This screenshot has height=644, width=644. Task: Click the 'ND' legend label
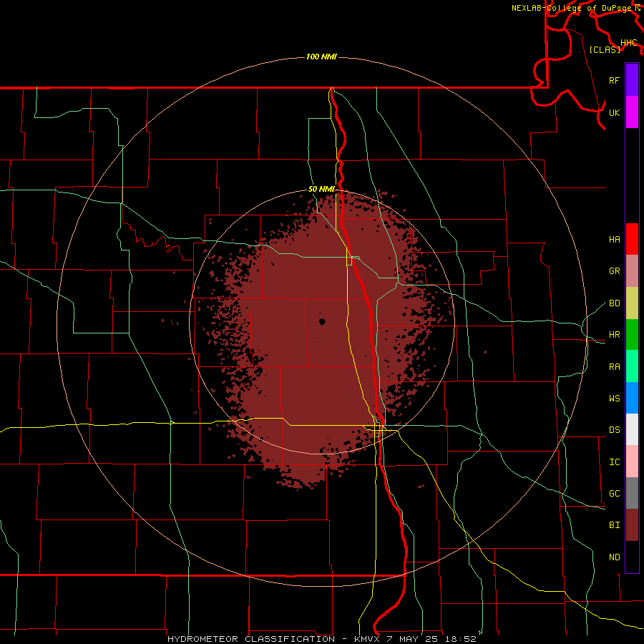tap(614, 557)
